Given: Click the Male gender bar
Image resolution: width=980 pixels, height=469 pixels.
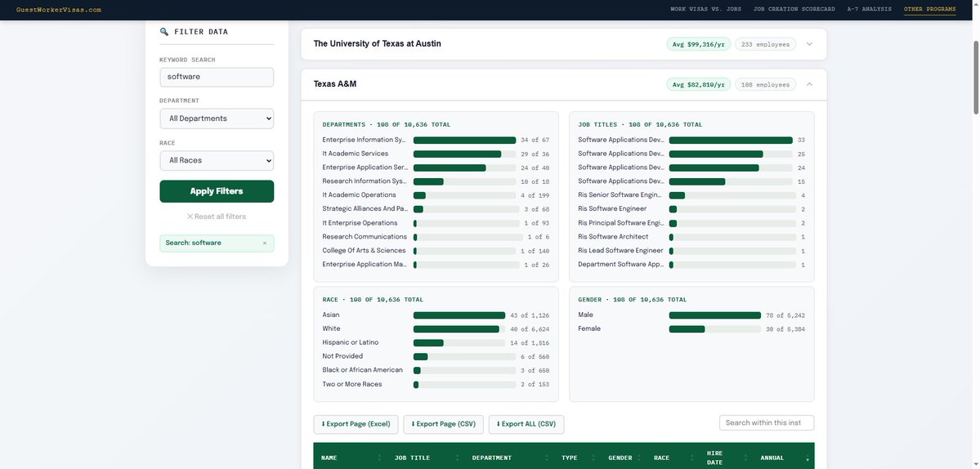Looking at the screenshot, I should 715,315.
